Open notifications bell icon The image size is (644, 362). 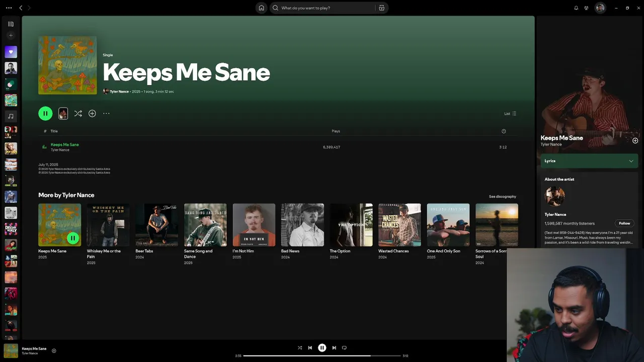(x=576, y=8)
